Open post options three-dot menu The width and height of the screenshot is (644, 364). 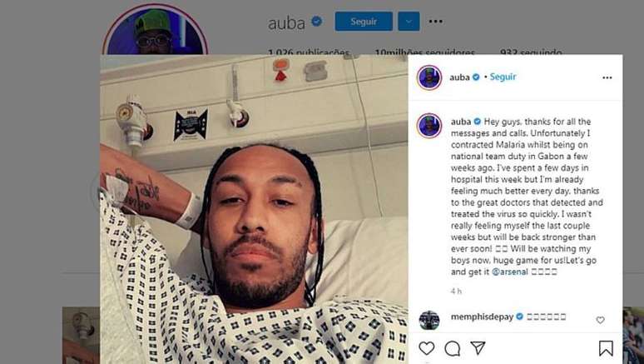607,77
